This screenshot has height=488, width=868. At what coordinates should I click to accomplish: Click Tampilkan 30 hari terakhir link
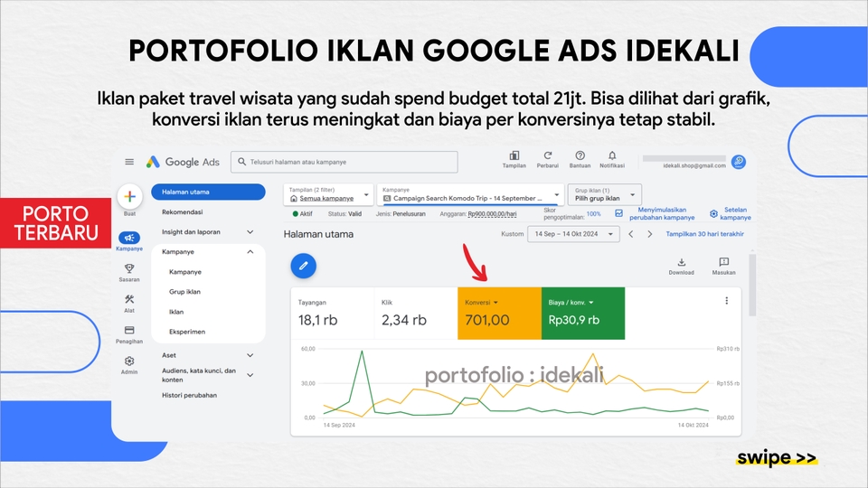click(x=704, y=234)
